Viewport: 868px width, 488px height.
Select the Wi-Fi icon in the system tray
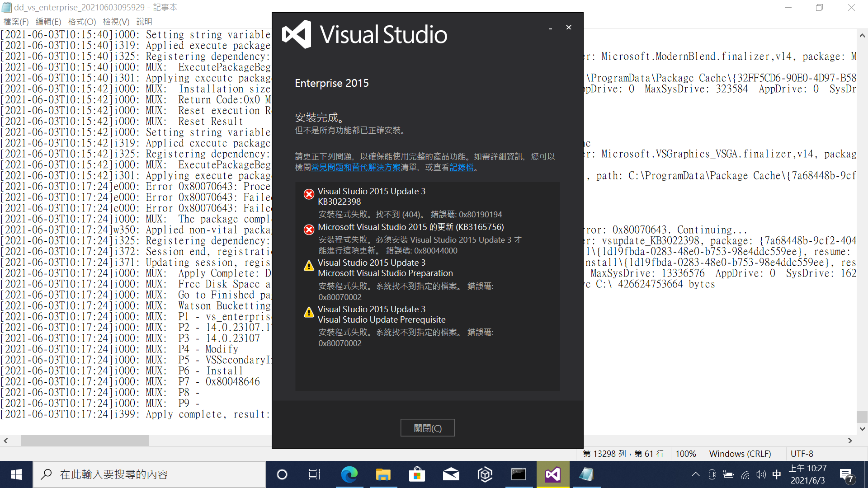(745, 474)
